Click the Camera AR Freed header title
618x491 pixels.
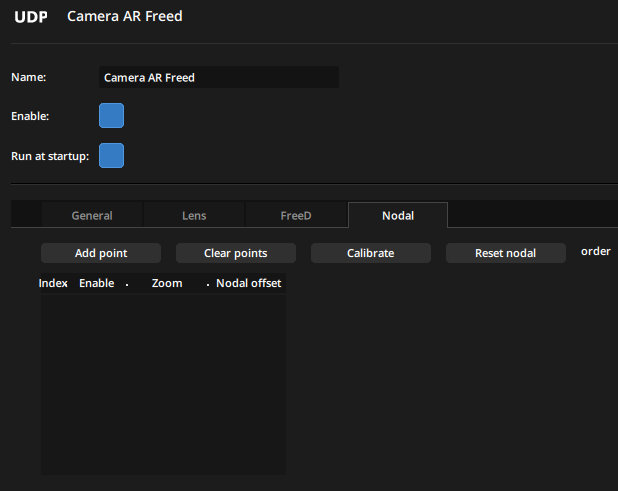tap(125, 17)
